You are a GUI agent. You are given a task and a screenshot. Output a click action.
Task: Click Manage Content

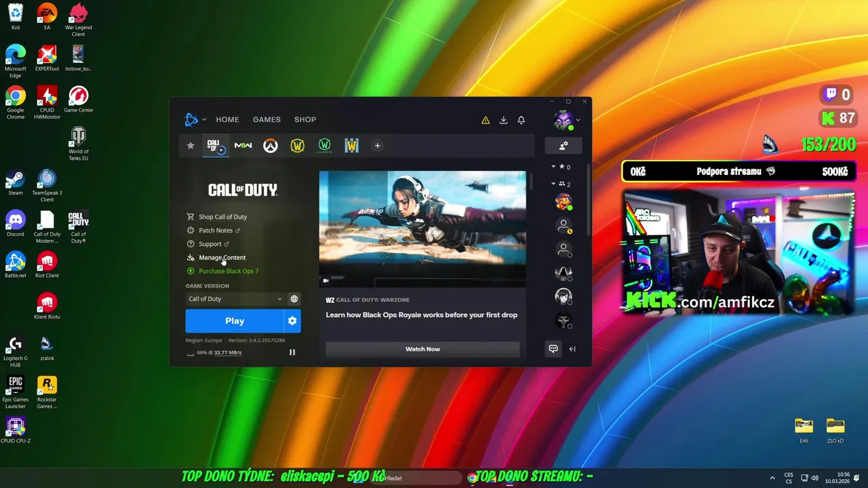pyautogui.click(x=222, y=258)
